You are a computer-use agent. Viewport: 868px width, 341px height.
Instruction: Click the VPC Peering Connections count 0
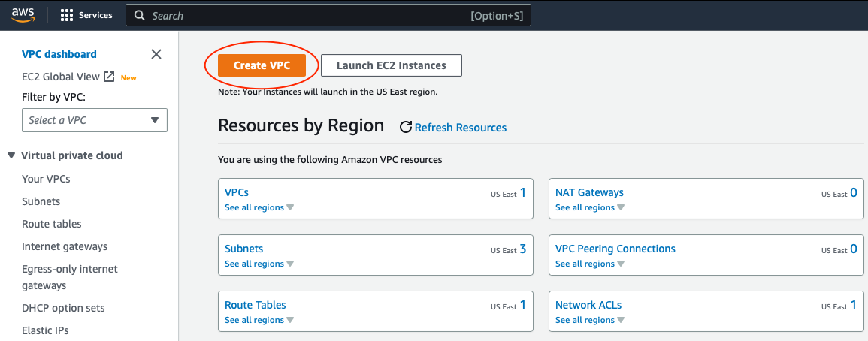(854, 249)
